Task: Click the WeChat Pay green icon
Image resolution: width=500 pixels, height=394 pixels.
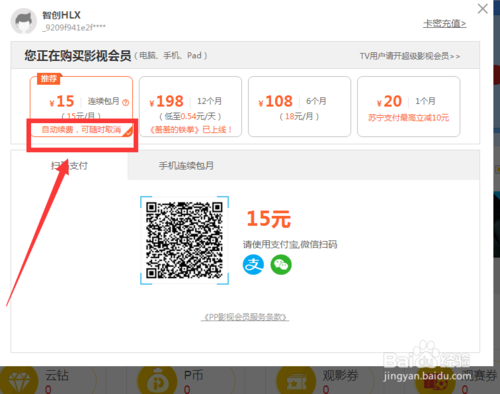Action: pos(281,265)
